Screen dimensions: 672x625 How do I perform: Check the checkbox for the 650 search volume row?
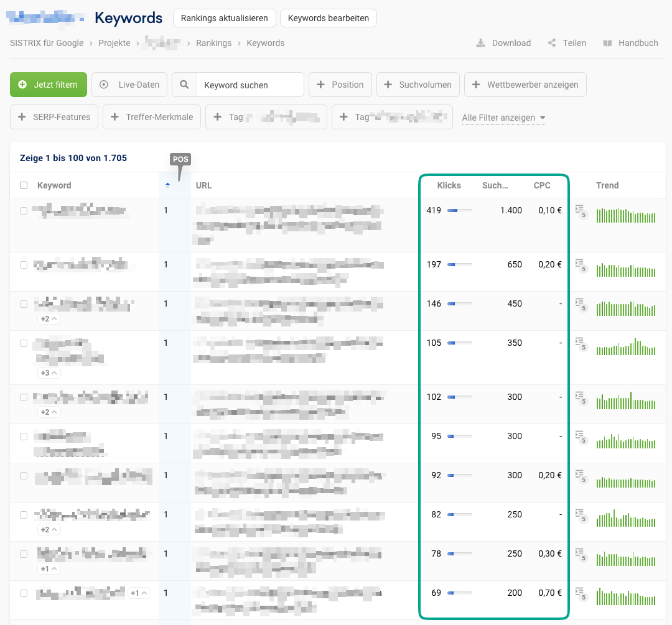point(24,265)
